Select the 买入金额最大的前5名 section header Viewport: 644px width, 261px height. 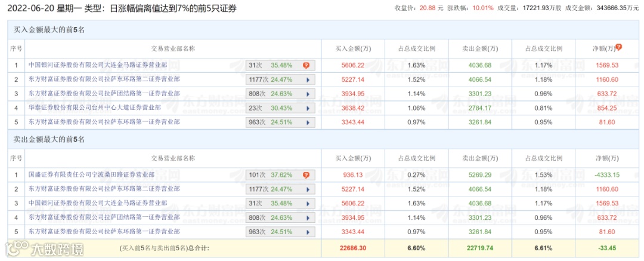click(49, 30)
